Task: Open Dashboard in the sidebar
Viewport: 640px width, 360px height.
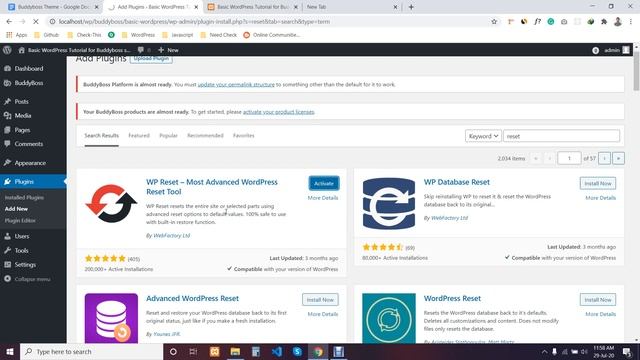Action: point(29,69)
